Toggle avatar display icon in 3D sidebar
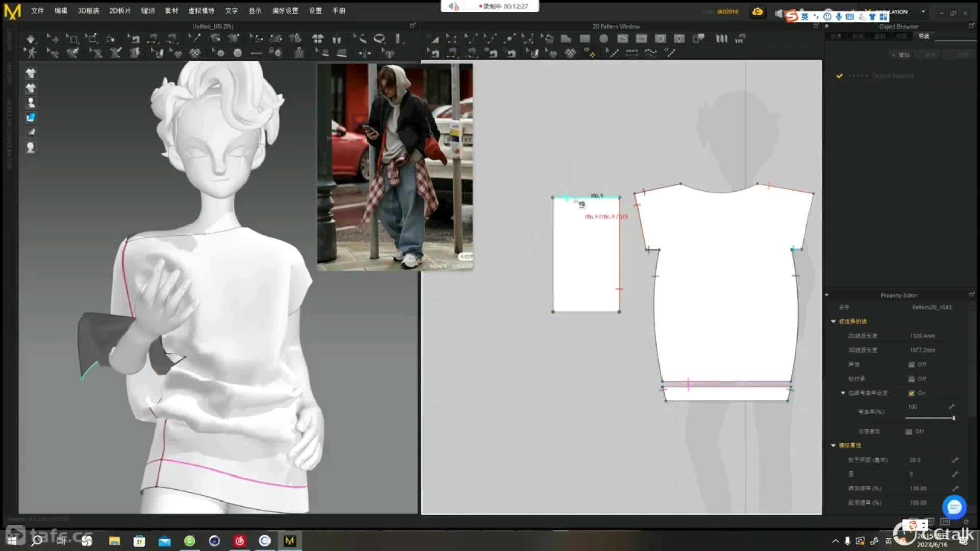980x551 pixels. (x=31, y=103)
